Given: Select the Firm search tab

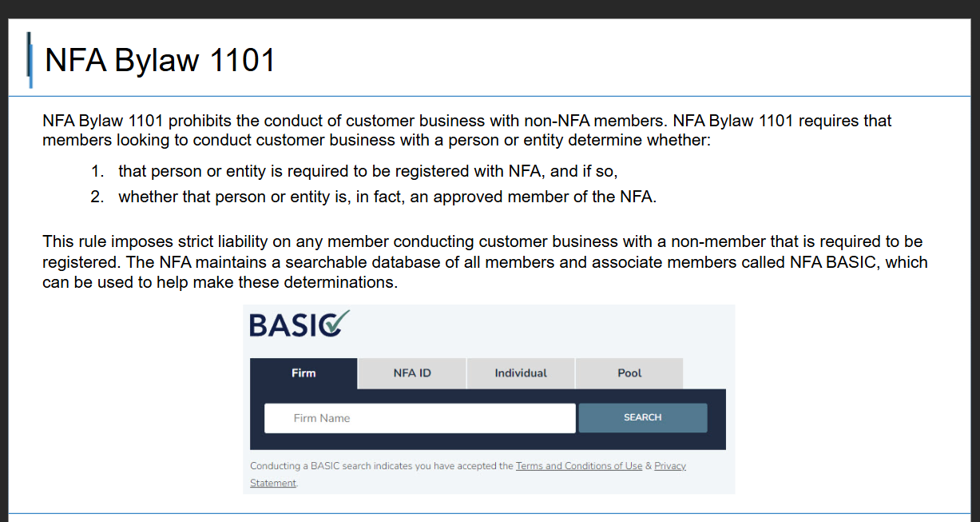Looking at the screenshot, I should click(304, 373).
